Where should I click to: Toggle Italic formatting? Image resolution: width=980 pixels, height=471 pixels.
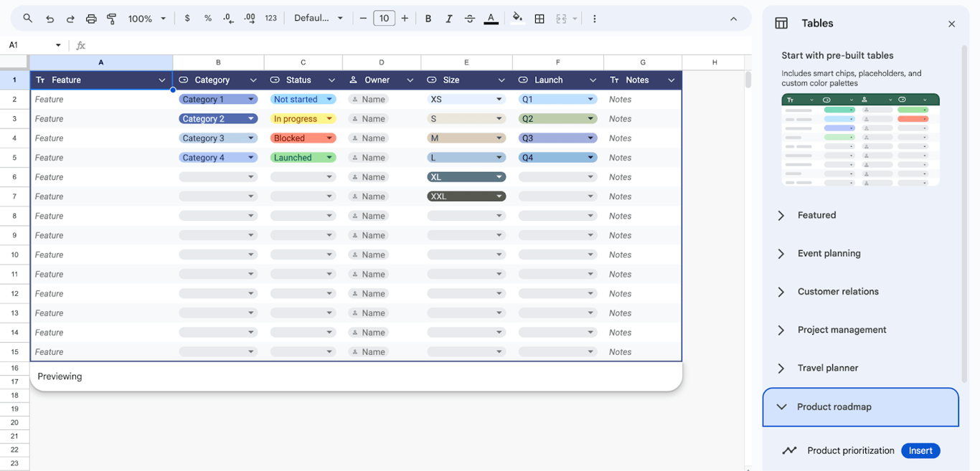(x=449, y=19)
